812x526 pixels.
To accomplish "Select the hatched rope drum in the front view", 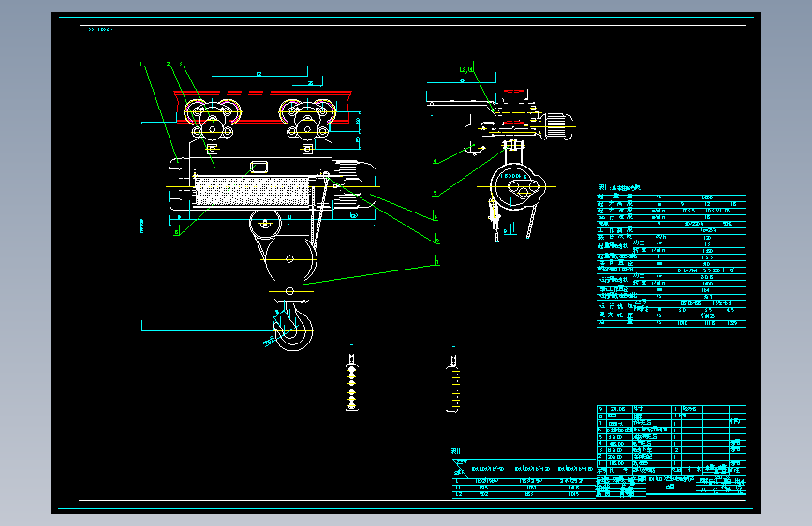I will click(253, 191).
